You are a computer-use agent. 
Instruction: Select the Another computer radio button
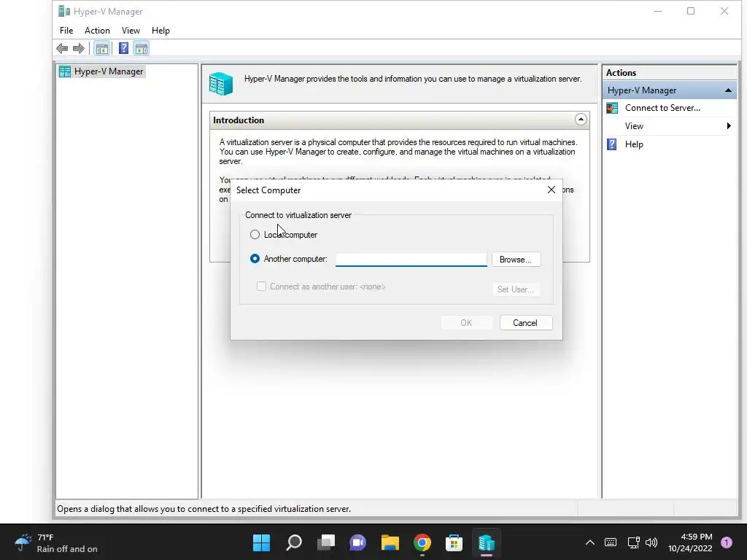coord(255,259)
